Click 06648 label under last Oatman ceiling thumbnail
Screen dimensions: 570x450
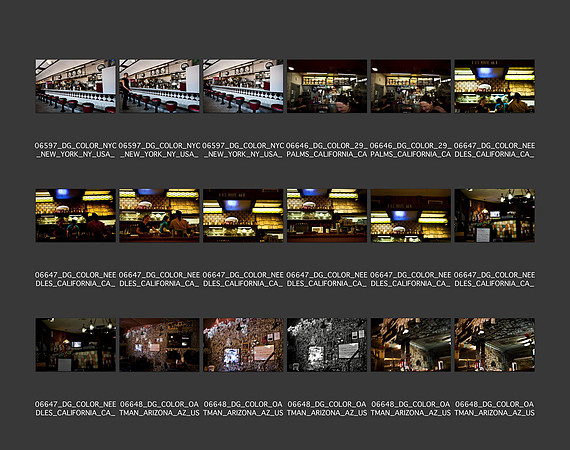click(x=494, y=409)
